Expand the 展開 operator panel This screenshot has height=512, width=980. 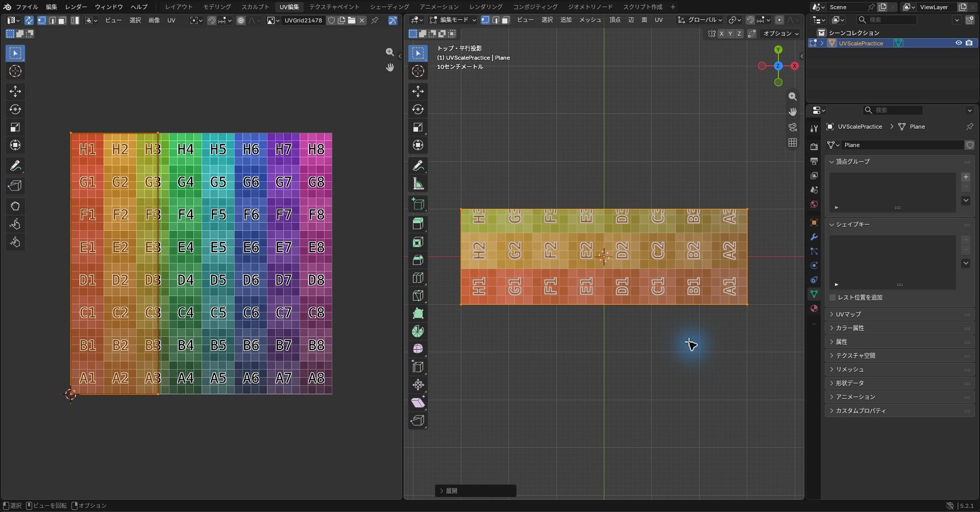[x=476, y=491]
